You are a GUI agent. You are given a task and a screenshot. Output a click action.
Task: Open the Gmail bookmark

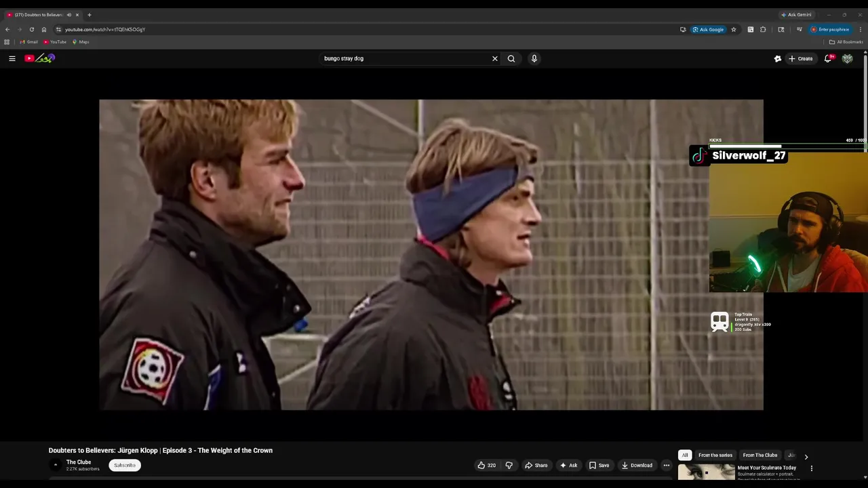(28, 42)
